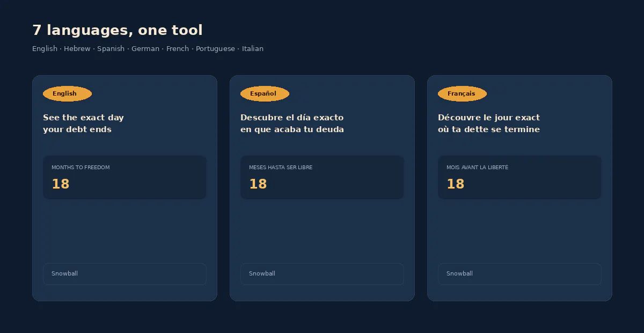Select the Snowball field in the Español card
This screenshot has height=333, width=644.
coord(322,274)
